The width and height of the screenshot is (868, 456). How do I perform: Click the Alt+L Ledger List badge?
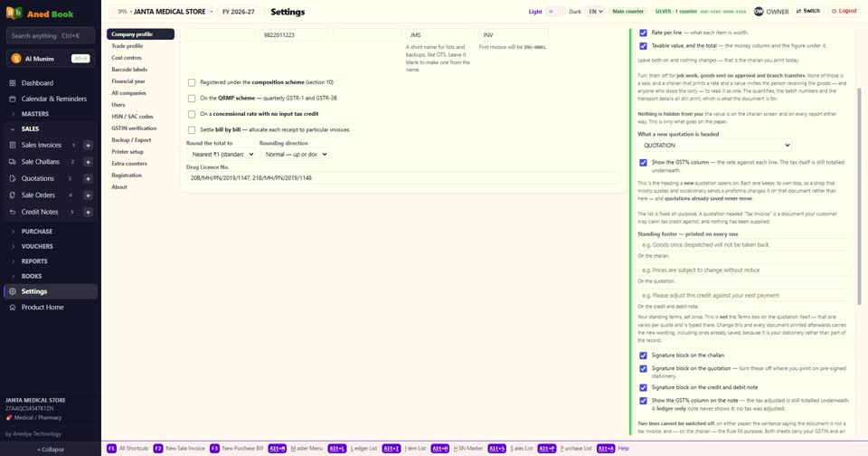click(336, 448)
